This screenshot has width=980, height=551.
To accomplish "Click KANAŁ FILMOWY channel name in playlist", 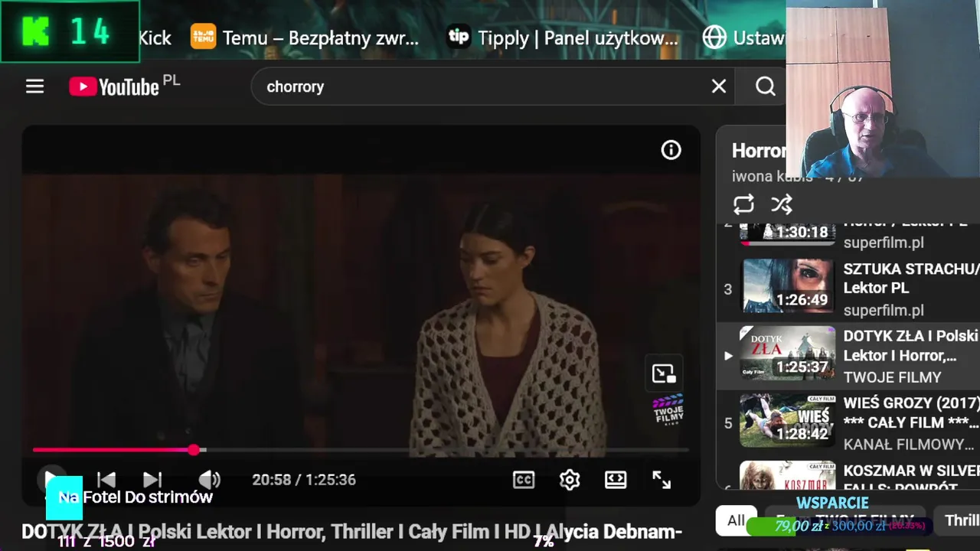I will point(909,445).
